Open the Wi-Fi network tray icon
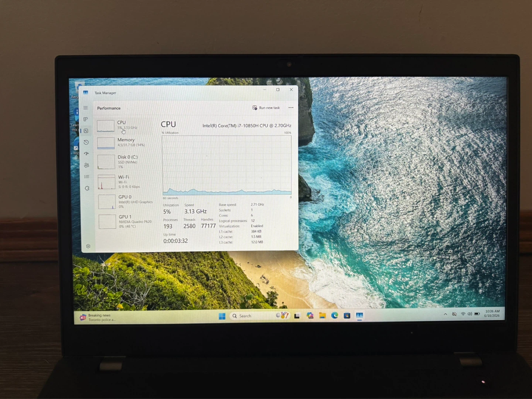Image resolution: width=532 pixels, height=399 pixels. (x=463, y=314)
